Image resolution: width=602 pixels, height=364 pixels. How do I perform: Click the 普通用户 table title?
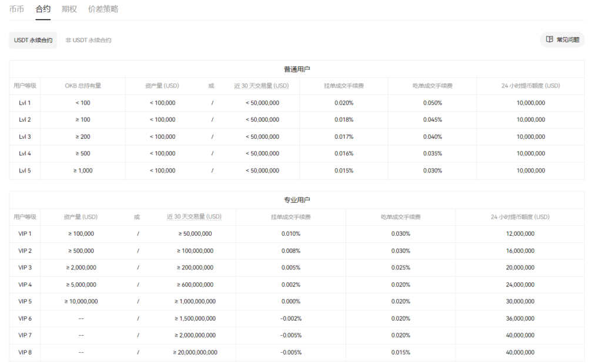click(297, 69)
